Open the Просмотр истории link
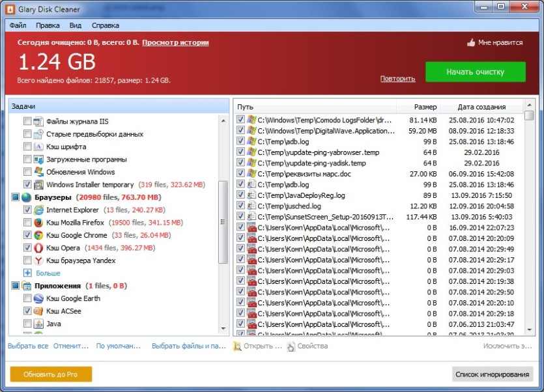The image size is (544, 392). coord(175,43)
